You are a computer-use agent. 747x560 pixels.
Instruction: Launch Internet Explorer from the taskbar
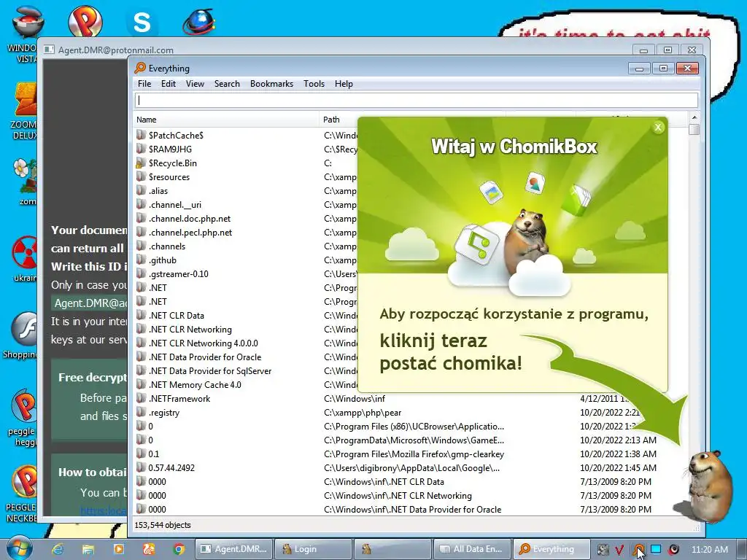pos(58,549)
